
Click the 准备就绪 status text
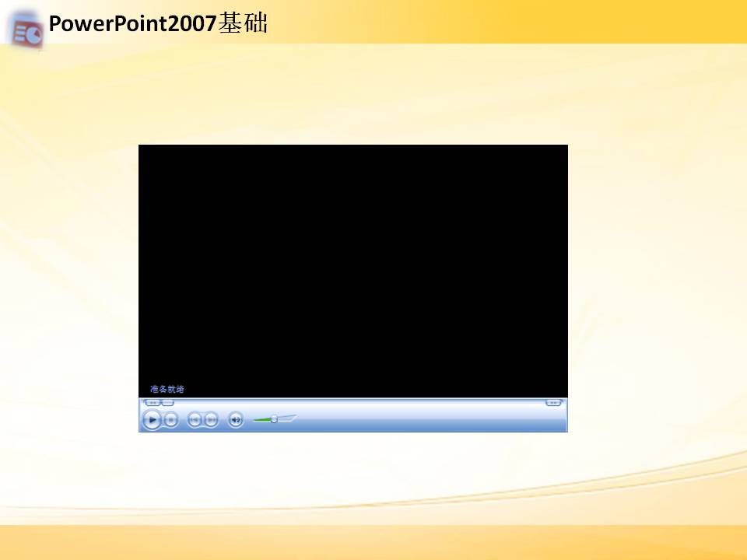pyautogui.click(x=167, y=389)
